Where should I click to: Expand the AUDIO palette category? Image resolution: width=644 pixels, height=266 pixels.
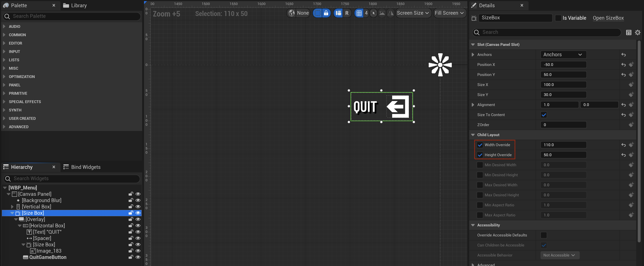pyautogui.click(x=4, y=26)
